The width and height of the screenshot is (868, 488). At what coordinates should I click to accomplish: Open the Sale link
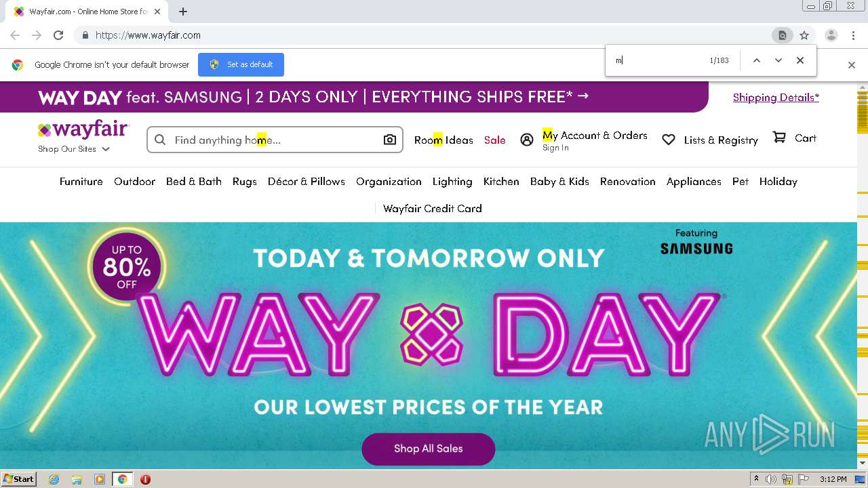495,140
